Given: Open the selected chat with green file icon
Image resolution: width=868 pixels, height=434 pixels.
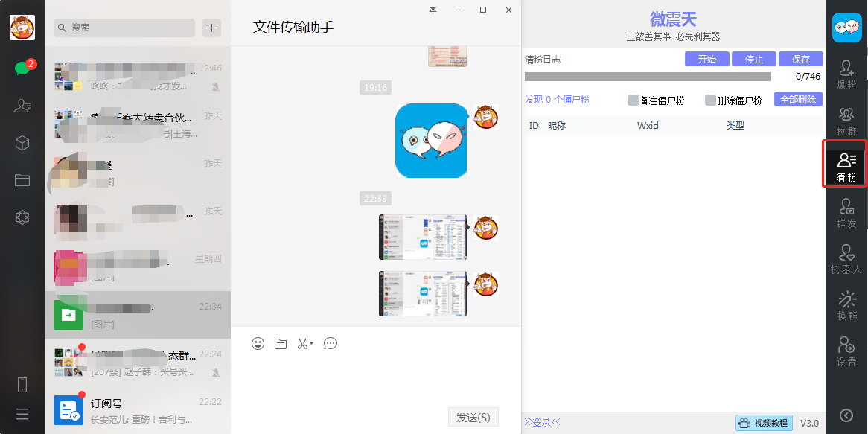Looking at the screenshot, I should point(137,314).
